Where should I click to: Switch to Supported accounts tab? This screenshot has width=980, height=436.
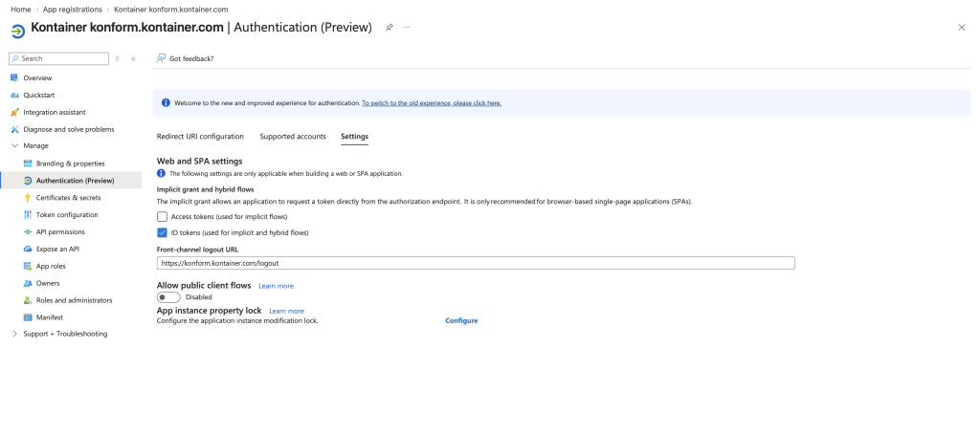(293, 136)
